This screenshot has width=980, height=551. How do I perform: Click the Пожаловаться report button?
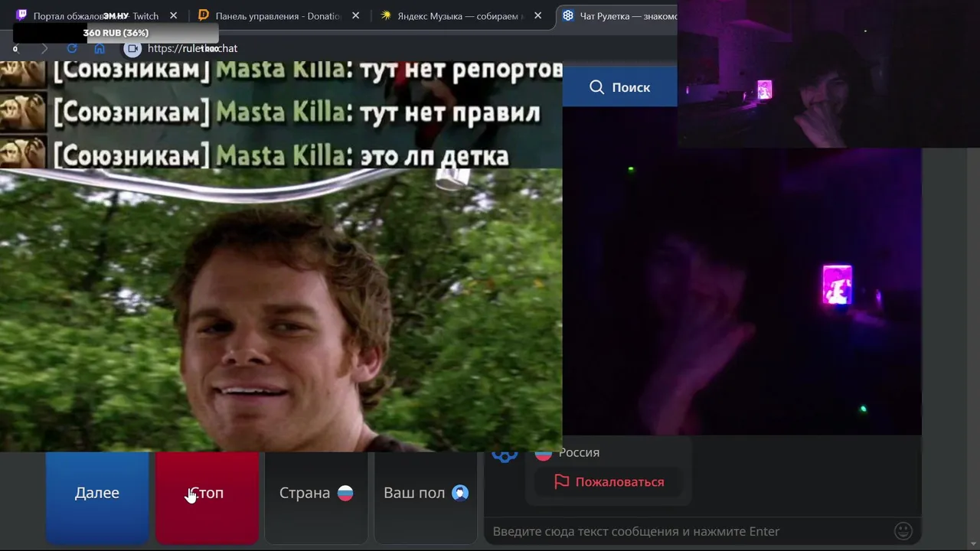(x=609, y=482)
